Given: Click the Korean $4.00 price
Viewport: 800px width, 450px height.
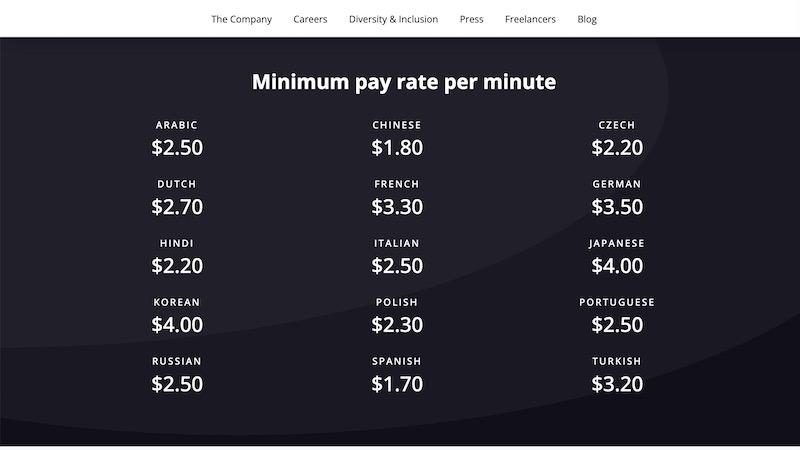Looking at the screenshot, I should 177,325.
